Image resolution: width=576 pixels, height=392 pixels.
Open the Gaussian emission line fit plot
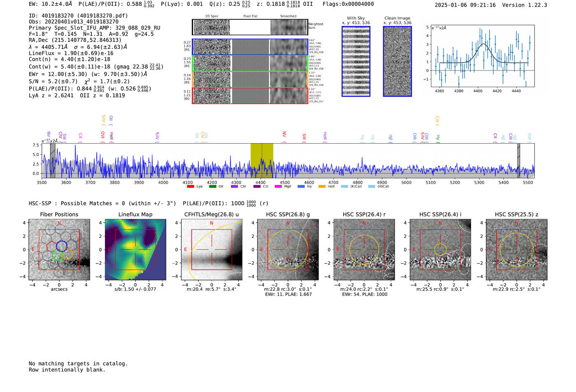pos(483,56)
